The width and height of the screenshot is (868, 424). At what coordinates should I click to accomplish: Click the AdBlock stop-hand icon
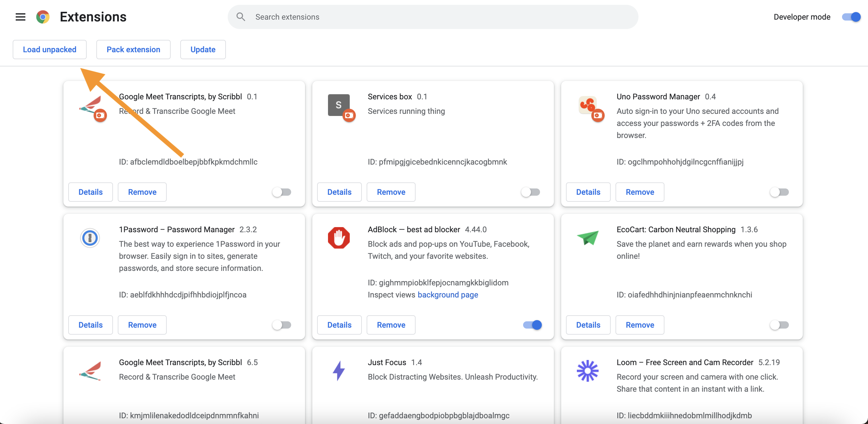[339, 238]
